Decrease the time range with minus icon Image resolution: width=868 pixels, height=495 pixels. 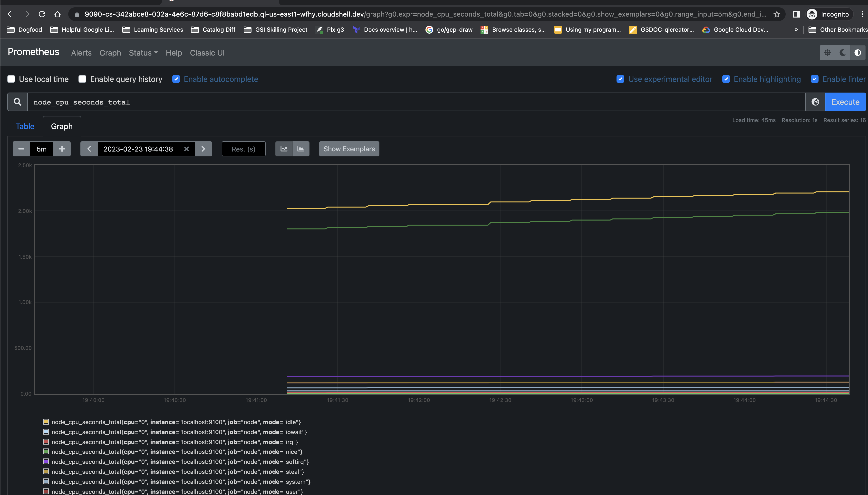point(21,149)
